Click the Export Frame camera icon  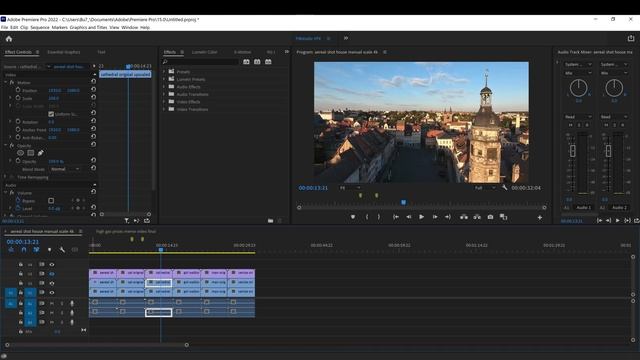(x=490, y=217)
